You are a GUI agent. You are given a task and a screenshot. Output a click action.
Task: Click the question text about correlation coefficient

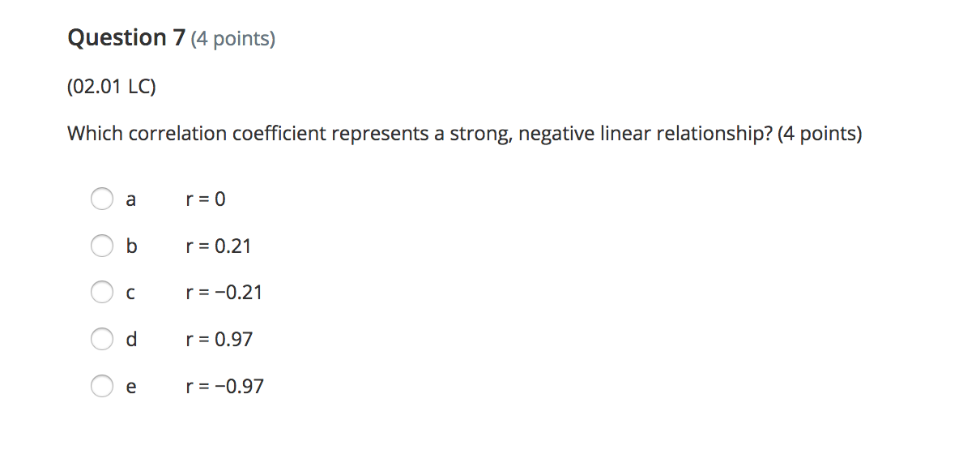pos(464,133)
